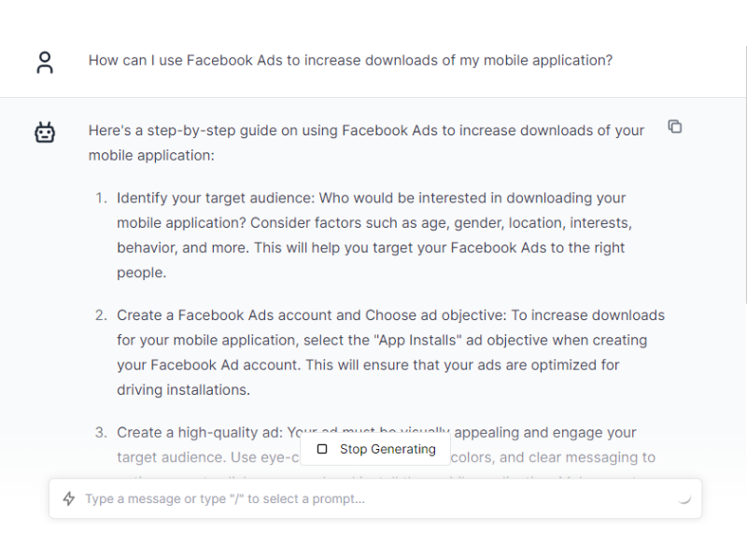Viewport: 747px width, 560px height.
Task: Click the bot avatar icon
Action: pyautogui.click(x=45, y=132)
